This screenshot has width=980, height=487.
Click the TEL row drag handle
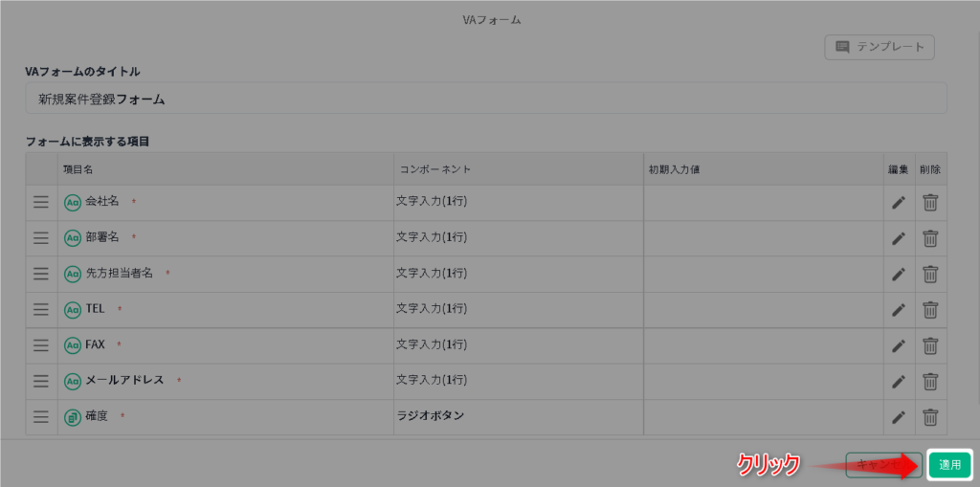(x=41, y=309)
